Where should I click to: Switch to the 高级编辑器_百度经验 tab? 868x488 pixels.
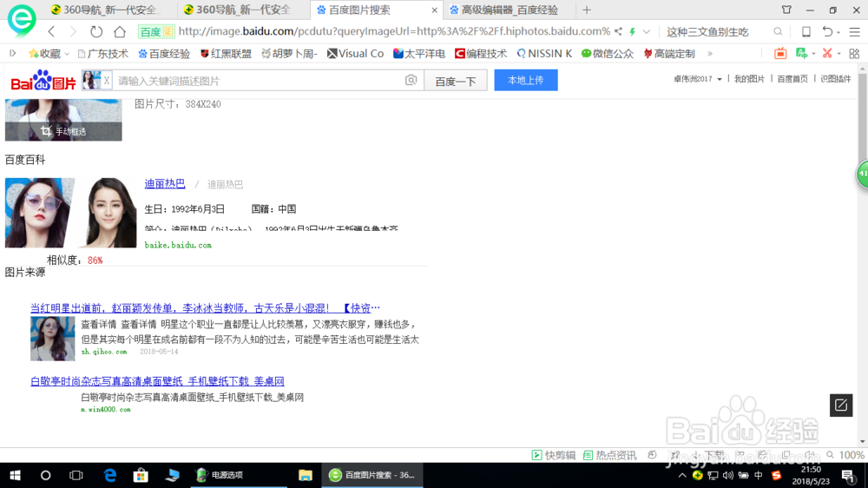click(x=510, y=10)
